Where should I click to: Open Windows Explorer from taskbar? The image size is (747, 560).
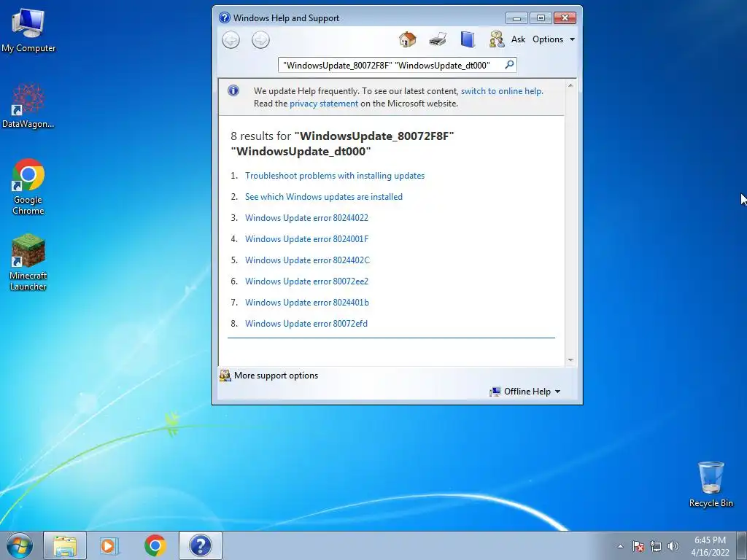point(65,545)
